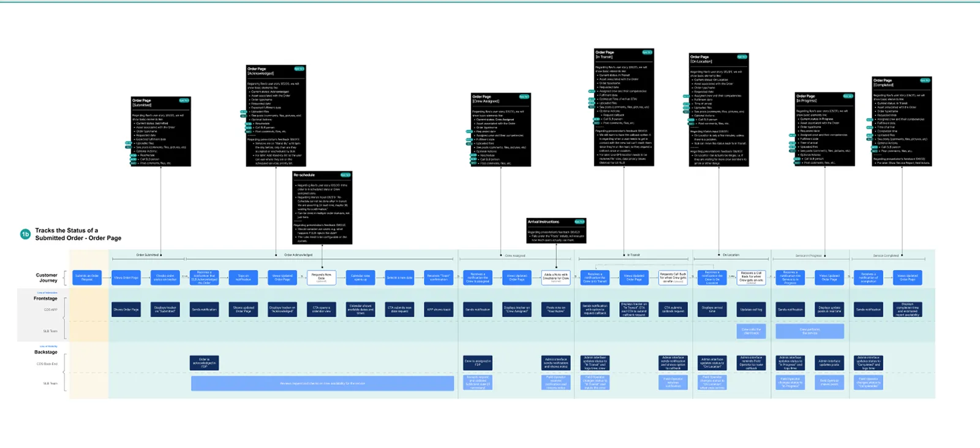The width and height of the screenshot is (980, 448).
Task: Select the "CTA opens a calendar view" card
Action: tap(322, 310)
